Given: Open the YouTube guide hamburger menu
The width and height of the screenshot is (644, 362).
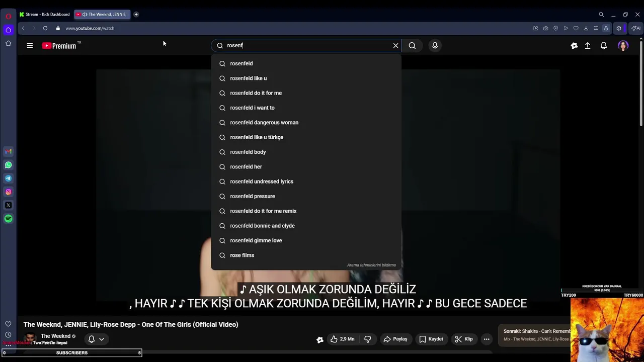Looking at the screenshot, I should coord(30,46).
